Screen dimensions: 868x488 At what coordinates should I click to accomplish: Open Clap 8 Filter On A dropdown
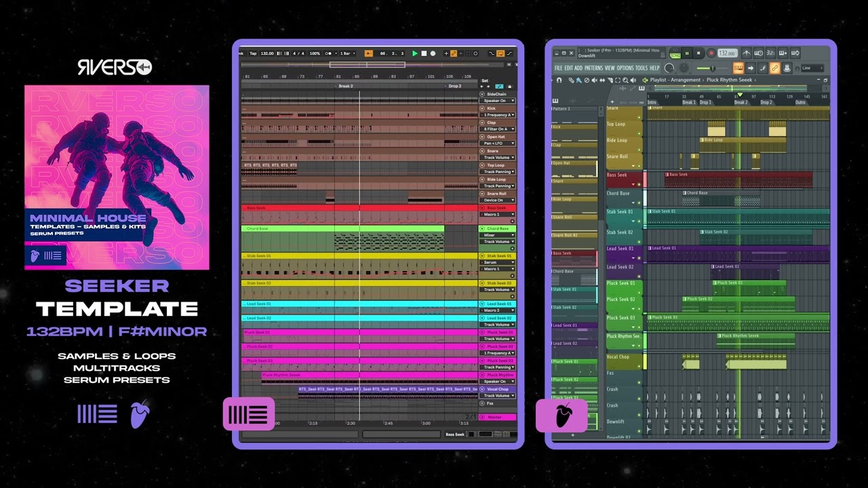[498, 129]
